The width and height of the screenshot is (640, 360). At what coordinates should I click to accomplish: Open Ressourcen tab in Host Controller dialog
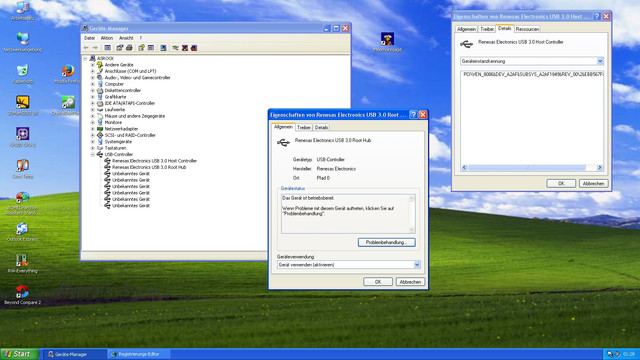click(527, 29)
